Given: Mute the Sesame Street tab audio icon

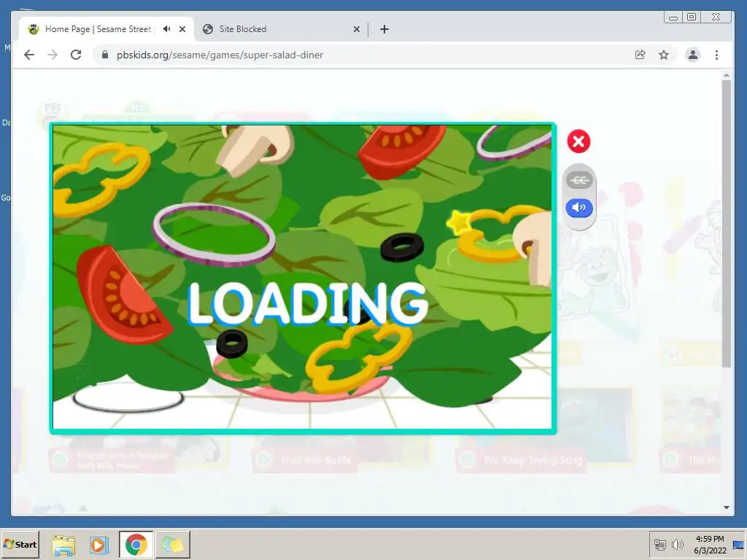Looking at the screenshot, I should (166, 29).
